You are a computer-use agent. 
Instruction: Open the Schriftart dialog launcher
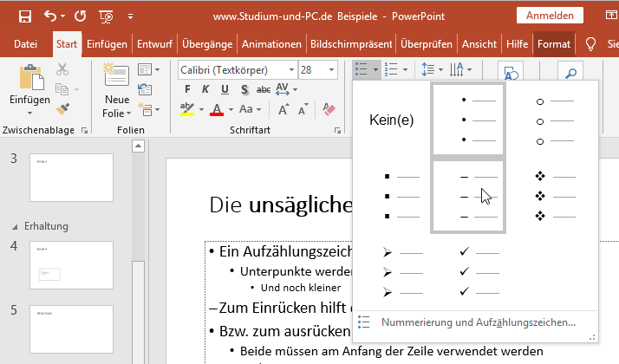tap(337, 130)
